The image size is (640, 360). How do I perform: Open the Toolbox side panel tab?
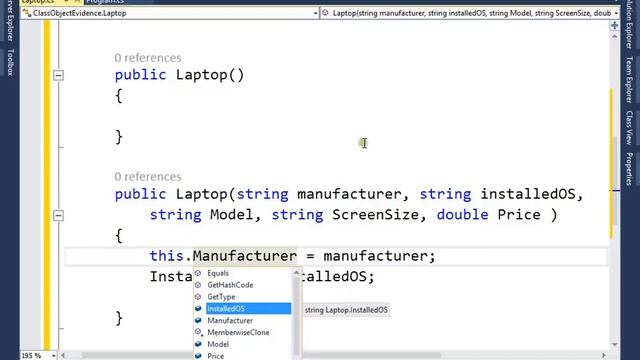[x=10, y=62]
